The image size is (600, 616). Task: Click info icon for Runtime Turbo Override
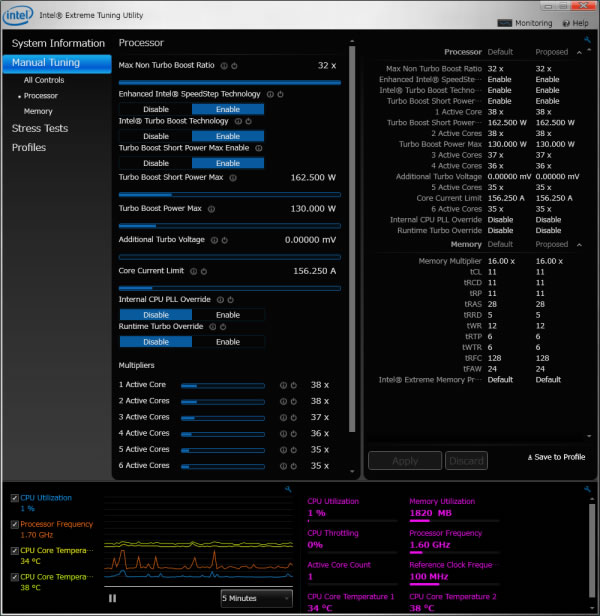pos(213,327)
